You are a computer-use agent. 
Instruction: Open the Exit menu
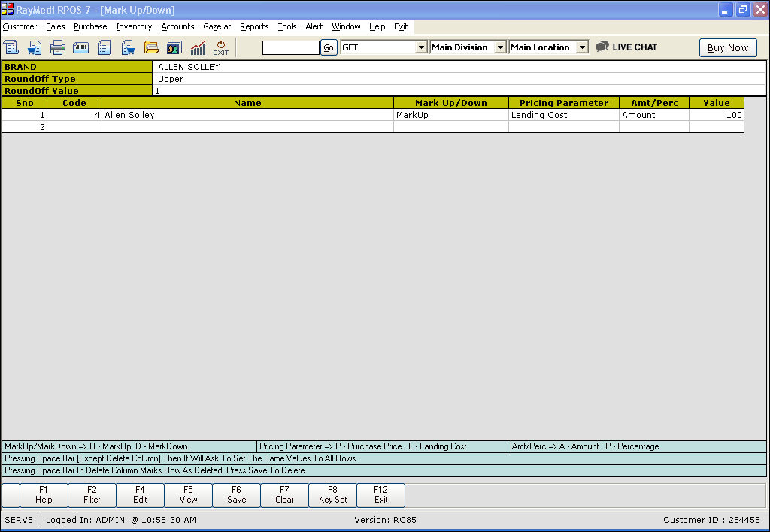pyautogui.click(x=401, y=26)
